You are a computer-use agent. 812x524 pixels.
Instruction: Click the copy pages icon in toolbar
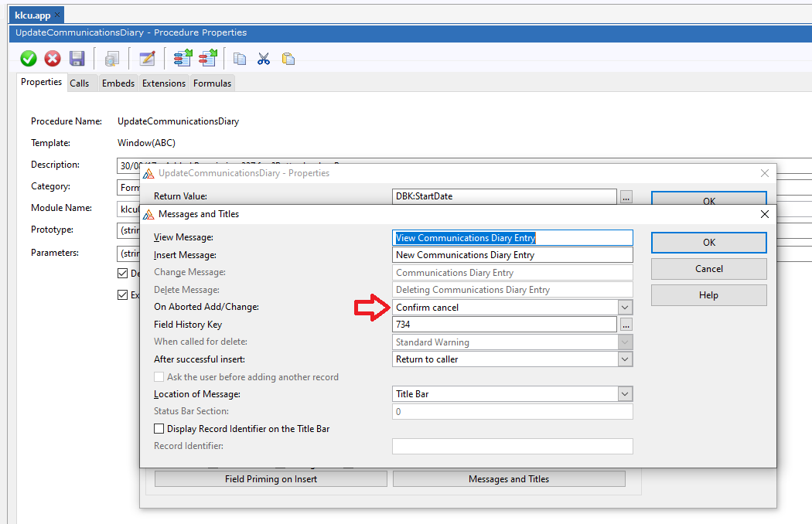coord(241,59)
